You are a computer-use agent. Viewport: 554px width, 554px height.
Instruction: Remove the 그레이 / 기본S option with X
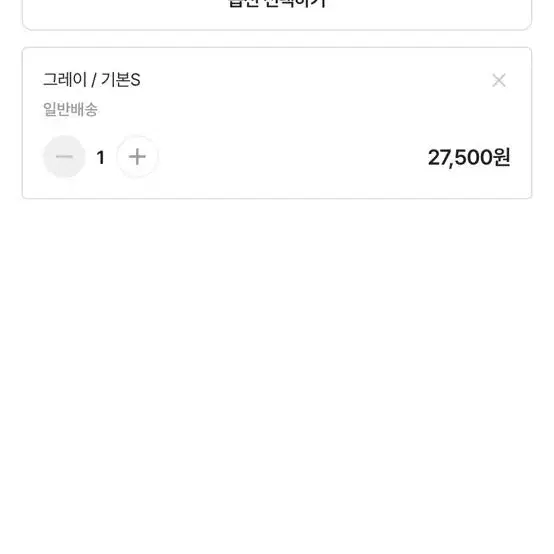499,80
